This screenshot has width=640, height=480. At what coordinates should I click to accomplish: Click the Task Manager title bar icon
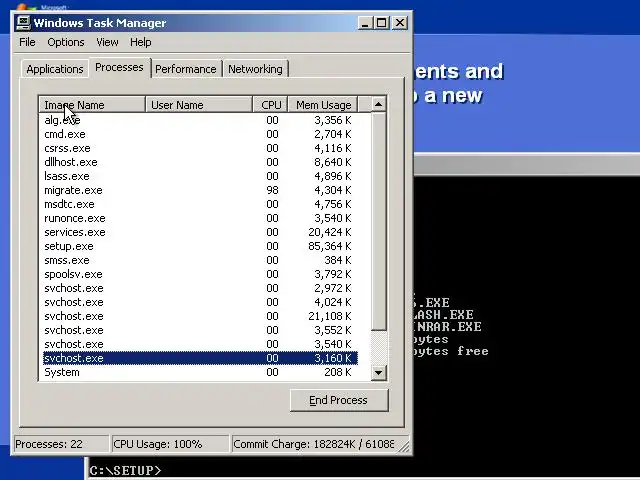pyautogui.click(x=23, y=23)
